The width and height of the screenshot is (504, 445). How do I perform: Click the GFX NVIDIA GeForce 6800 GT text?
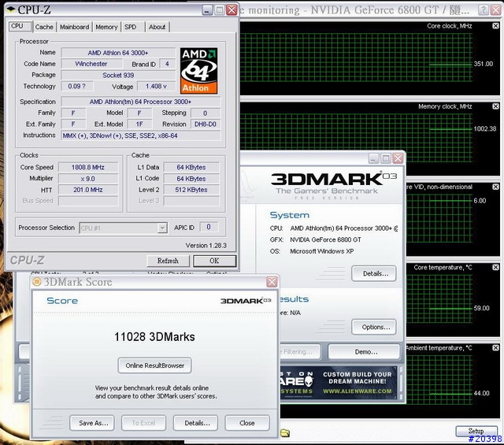coord(325,239)
